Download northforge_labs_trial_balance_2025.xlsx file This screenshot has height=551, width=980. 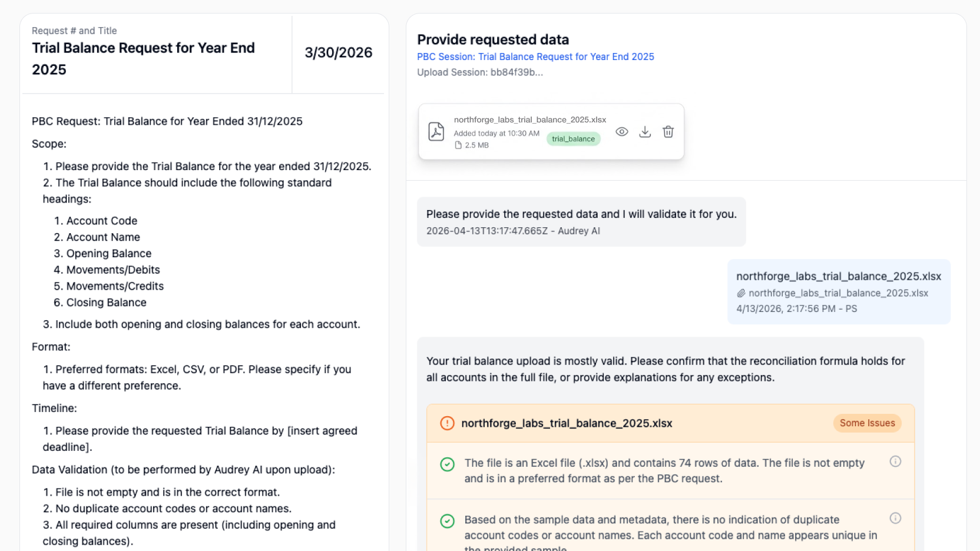(x=645, y=132)
